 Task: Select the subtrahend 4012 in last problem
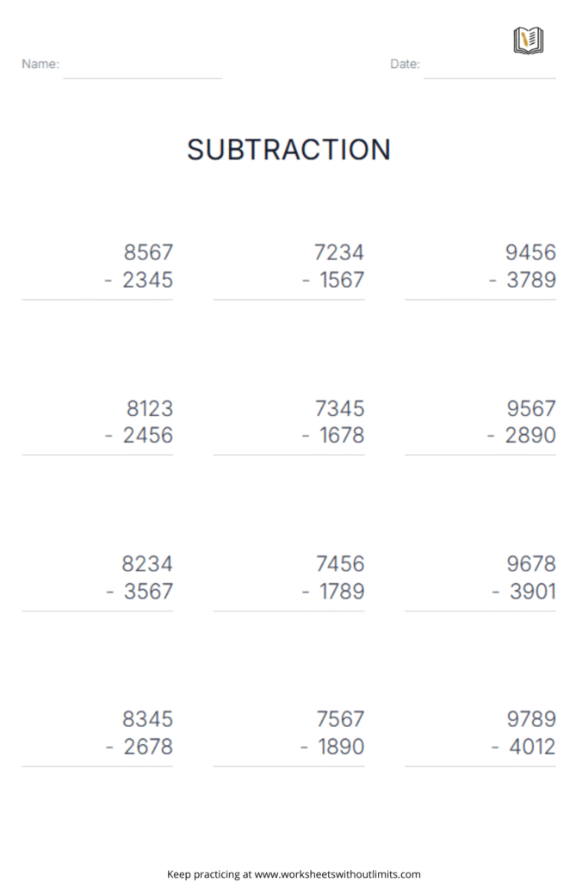[532, 747]
